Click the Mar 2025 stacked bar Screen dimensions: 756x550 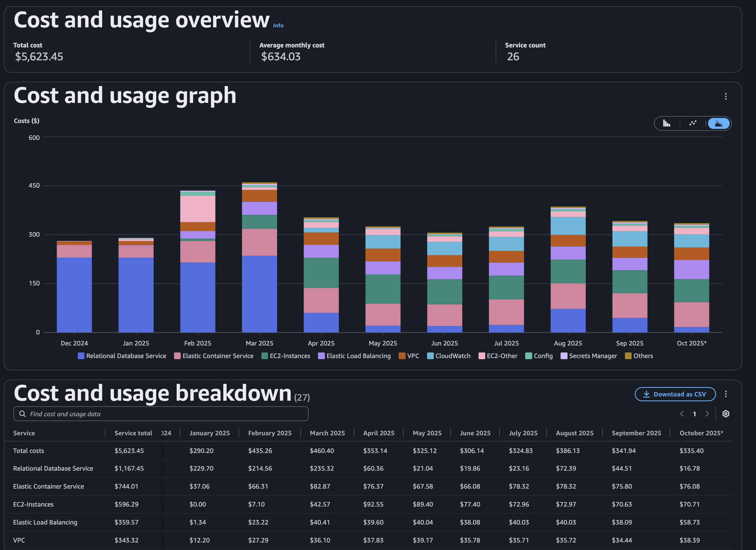259,267
